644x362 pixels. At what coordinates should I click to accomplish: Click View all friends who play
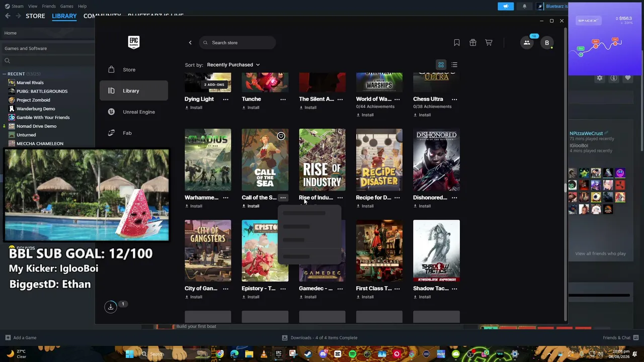[x=601, y=253]
